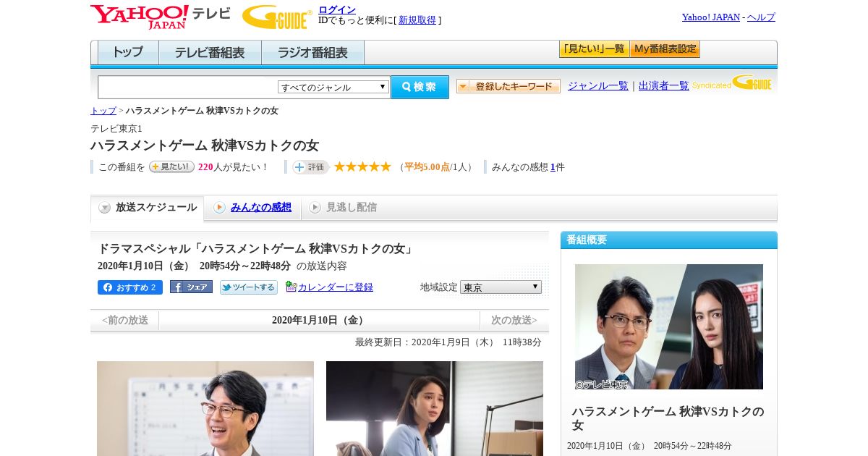The image size is (868, 456).
Task: Click the Syndicated G-GUIDE logo
Action: [732, 83]
